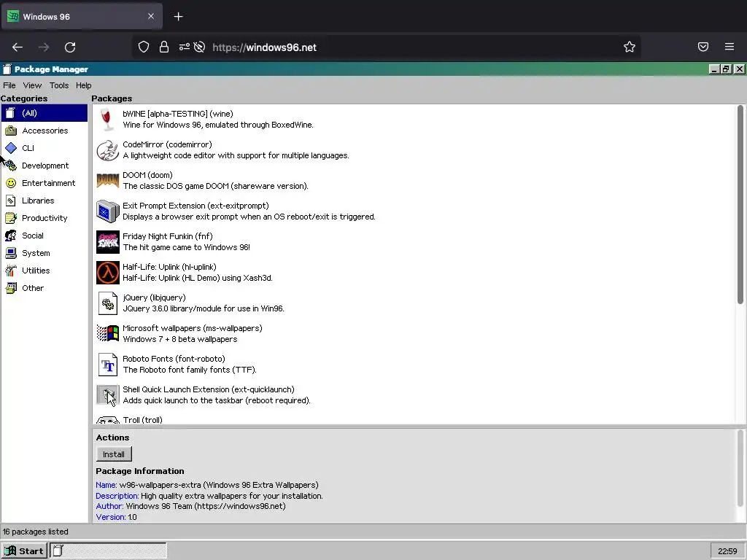Click the Entertainment smiley icon
Viewport: 747px width, 560px height.
10,183
